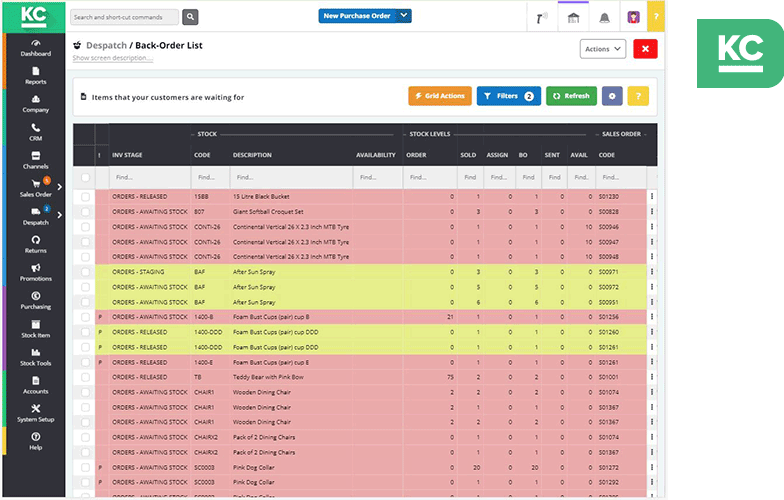784x500 pixels.
Task: Tick the Giant Softball Croquet Set checkbox
Action: pyautogui.click(x=86, y=212)
